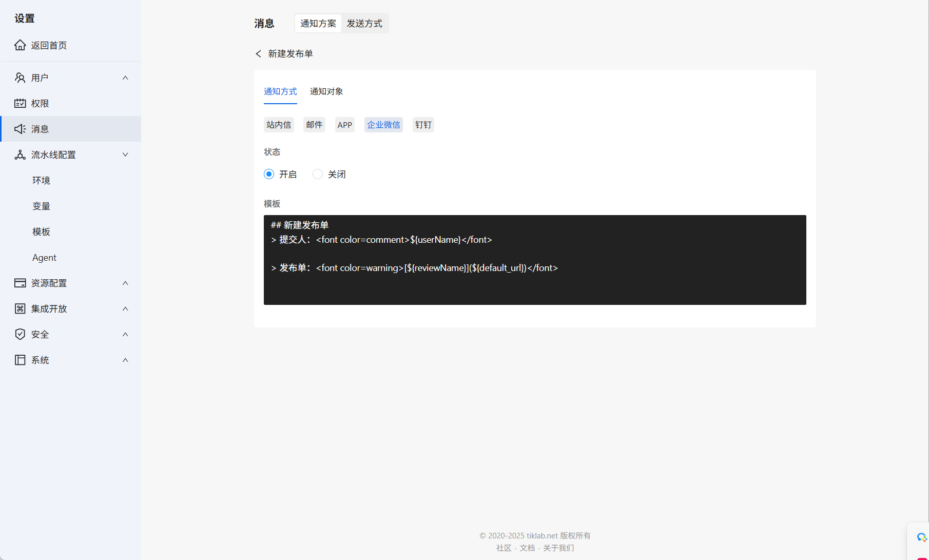Enable the 开启 status option
929x560 pixels.
(269, 174)
